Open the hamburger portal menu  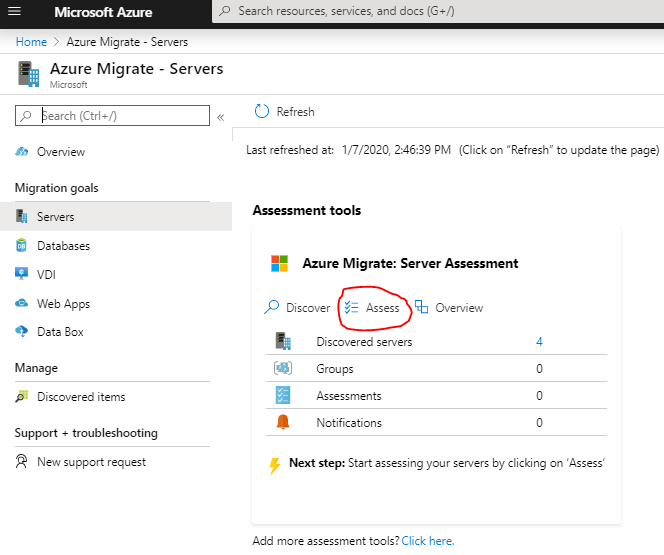[14, 11]
